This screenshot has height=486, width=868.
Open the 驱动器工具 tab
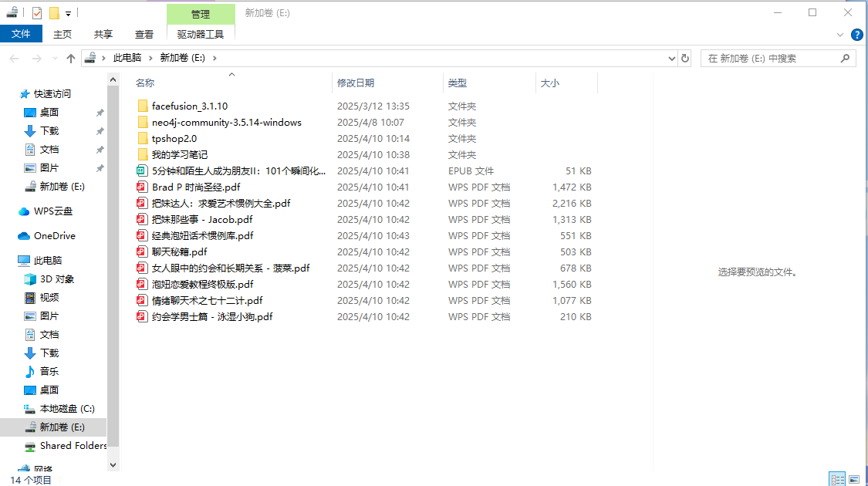coord(201,34)
